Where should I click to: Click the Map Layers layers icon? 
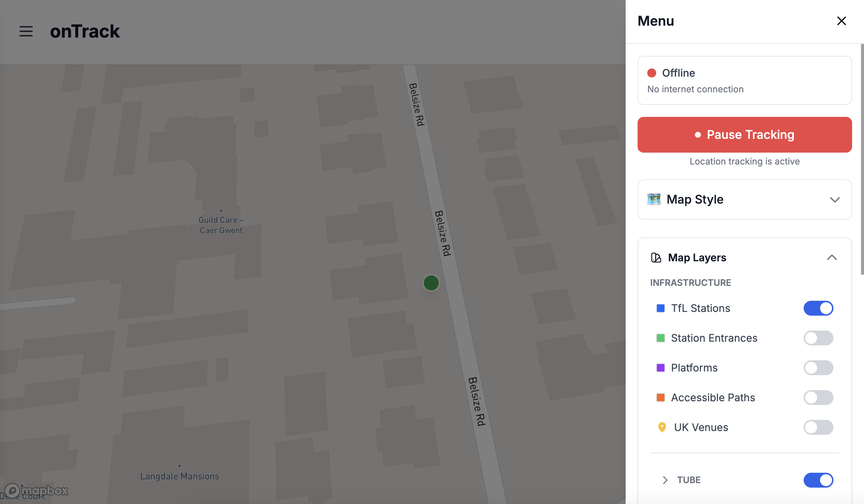pyautogui.click(x=656, y=258)
